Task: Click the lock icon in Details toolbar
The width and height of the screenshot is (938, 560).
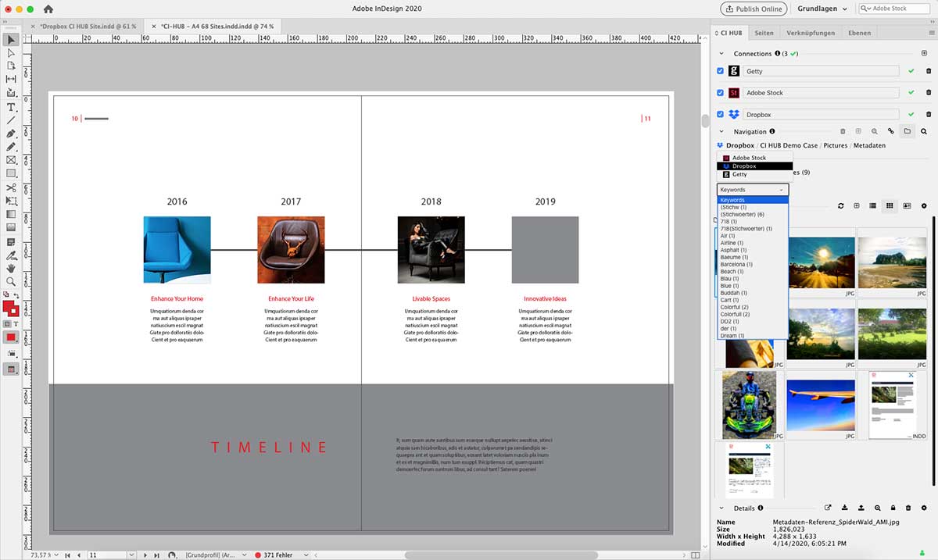Action: (894, 508)
